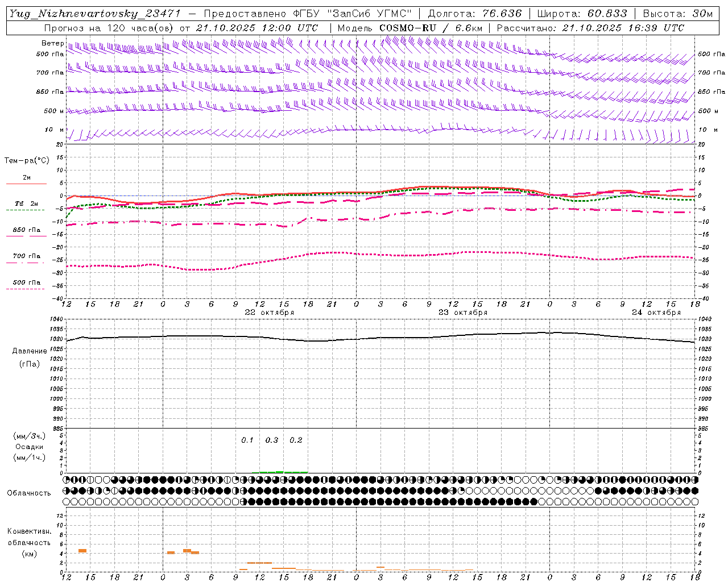The height and width of the screenshot is (582, 728).
Task: Click the Тем-ра(°C) axis label
Action: [27, 161]
